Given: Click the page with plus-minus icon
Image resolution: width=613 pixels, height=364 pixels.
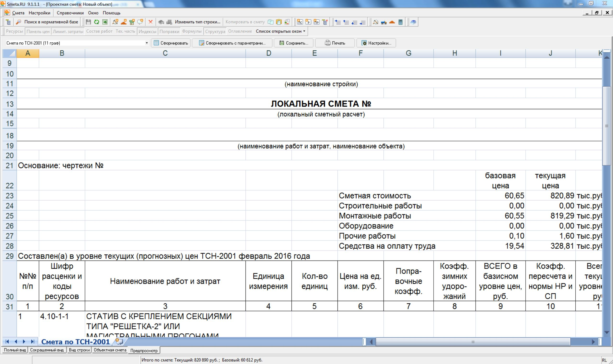Looking at the screenshot, I should pyautogui.click(x=287, y=22).
